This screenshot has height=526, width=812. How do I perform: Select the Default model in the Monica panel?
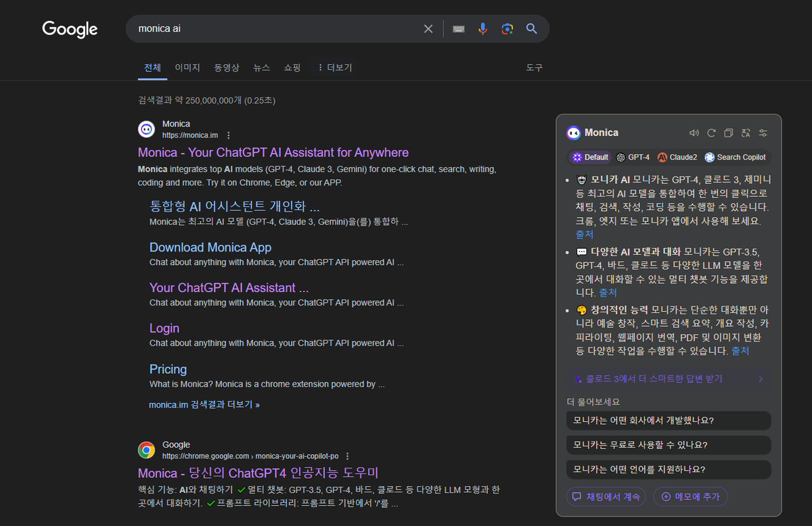590,158
